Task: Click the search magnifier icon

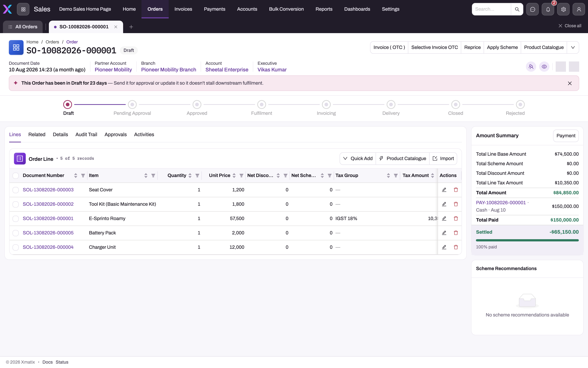Action: (x=517, y=9)
